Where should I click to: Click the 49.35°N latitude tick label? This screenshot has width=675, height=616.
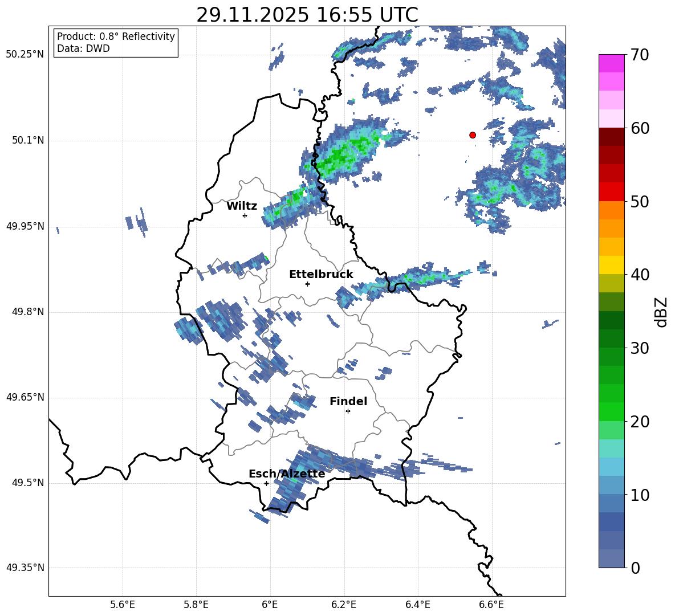[25, 568]
